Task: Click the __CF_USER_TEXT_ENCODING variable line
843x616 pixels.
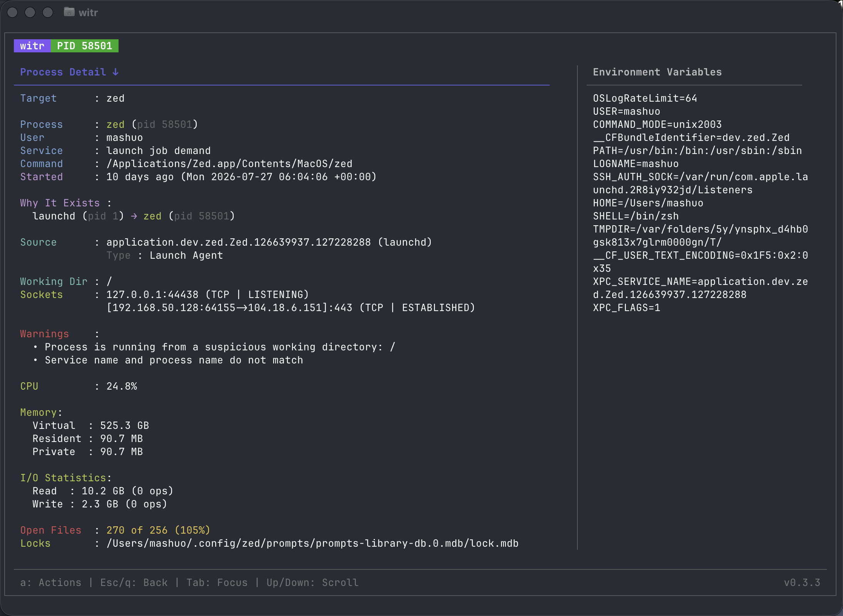Action: [701, 262]
